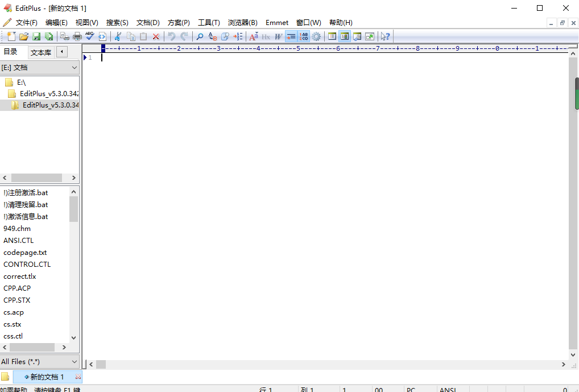Select the EditPlus_v5.3.0.34 folder in the tree
Image resolution: width=579 pixels, height=392 pixels.
[48, 105]
